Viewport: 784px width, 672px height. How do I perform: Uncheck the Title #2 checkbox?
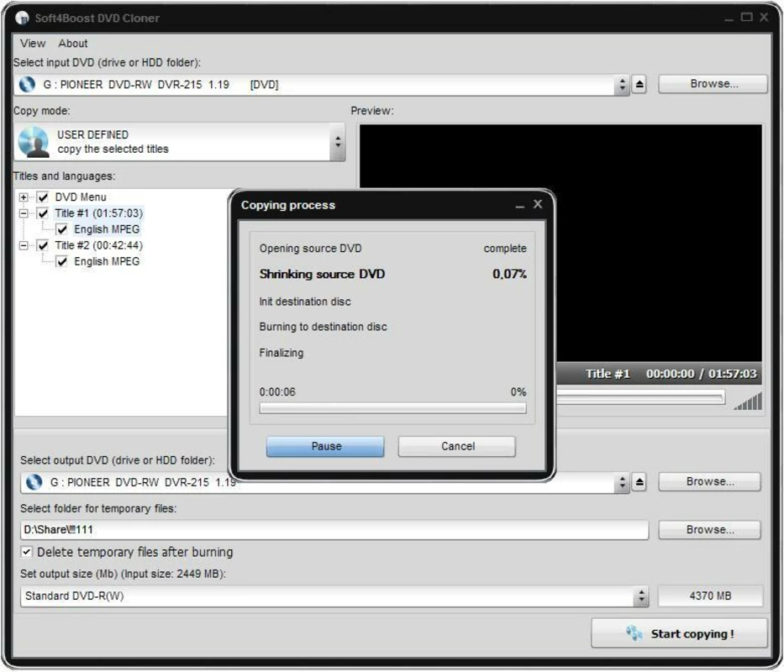(43, 245)
